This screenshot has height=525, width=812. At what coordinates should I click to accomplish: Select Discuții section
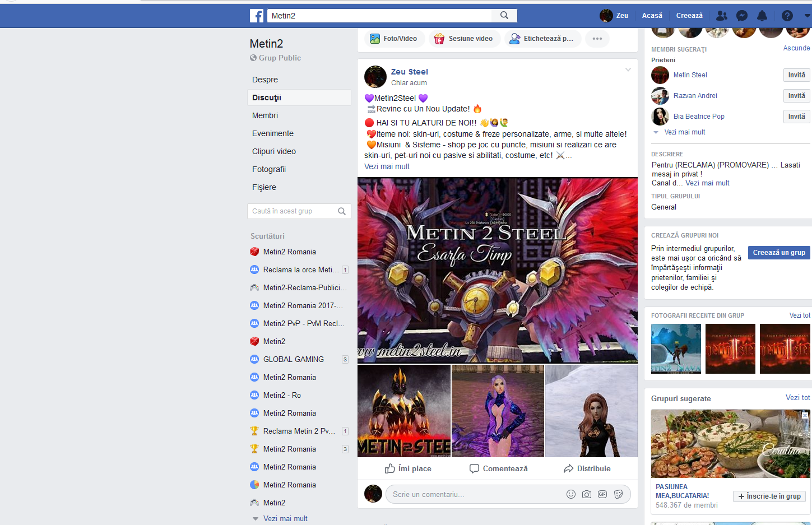[299, 97]
